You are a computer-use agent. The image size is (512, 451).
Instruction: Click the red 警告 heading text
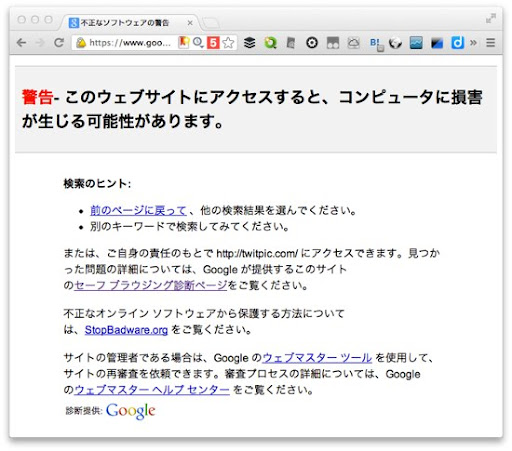pyautogui.click(x=37, y=97)
